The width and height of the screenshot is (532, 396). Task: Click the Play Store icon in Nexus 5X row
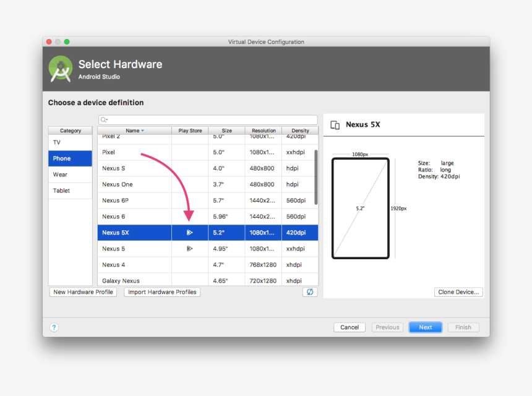[190, 233]
